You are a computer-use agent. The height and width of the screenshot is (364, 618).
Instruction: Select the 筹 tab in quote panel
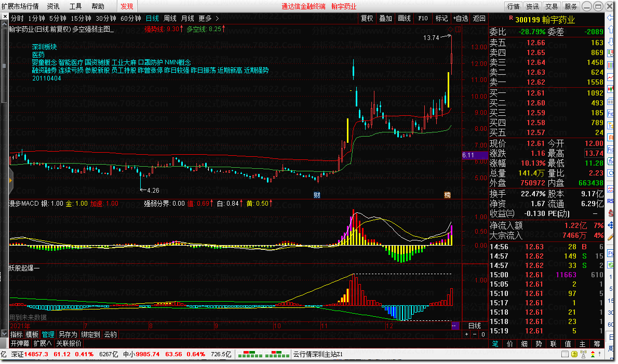point(597,344)
